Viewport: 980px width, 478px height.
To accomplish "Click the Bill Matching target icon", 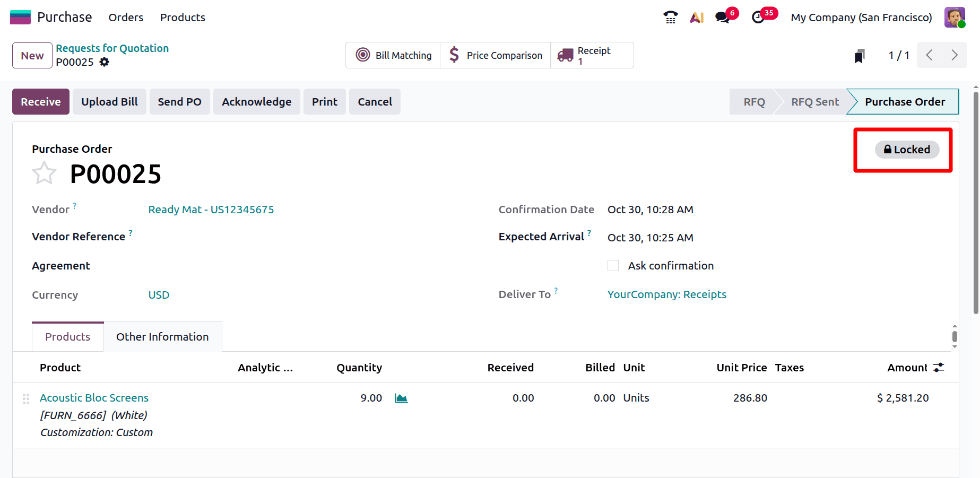I will click(x=363, y=55).
